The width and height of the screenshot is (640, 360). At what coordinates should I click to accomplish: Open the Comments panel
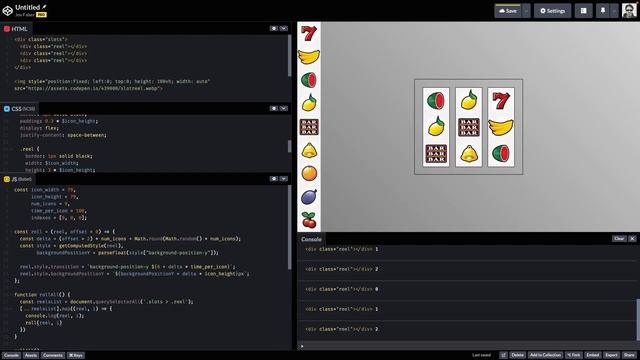[x=53, y=355]
